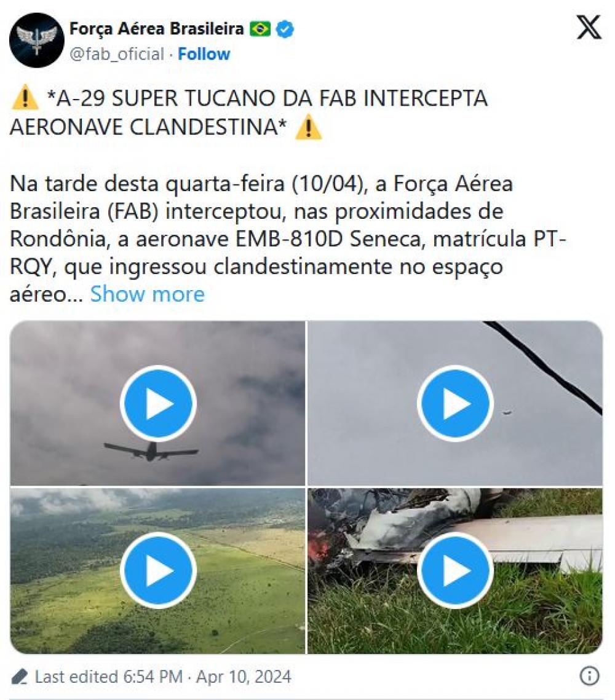This screenshot has width=615, height=700.
Task: Play the aerial green field video
Action: (x=158, y=570)
